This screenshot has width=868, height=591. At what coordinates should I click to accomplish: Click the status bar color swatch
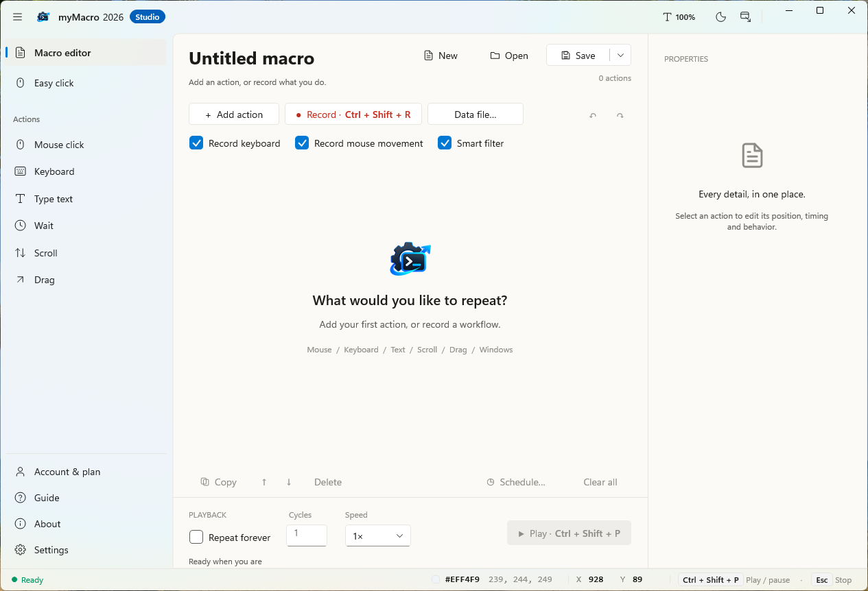pyautogui.click(x=436, y=579)
